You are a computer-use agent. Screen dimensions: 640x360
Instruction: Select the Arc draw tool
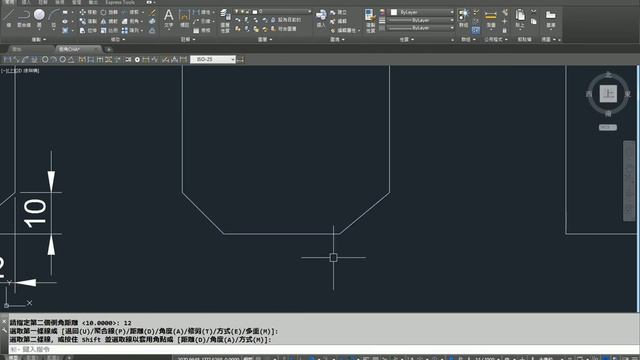coord(53,18)
